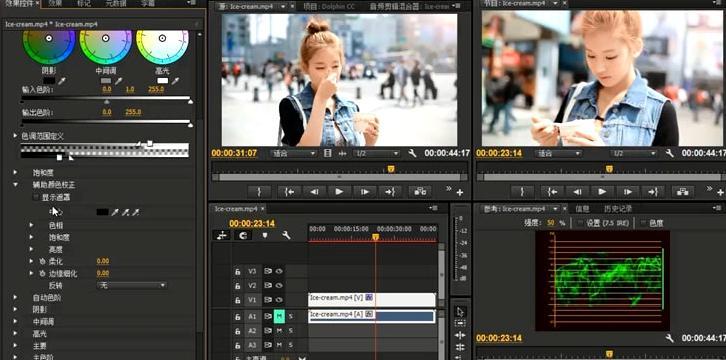Screen dimensions: 726x360
Task: Open program monitor settings wrench
Action: pos(670,153)
